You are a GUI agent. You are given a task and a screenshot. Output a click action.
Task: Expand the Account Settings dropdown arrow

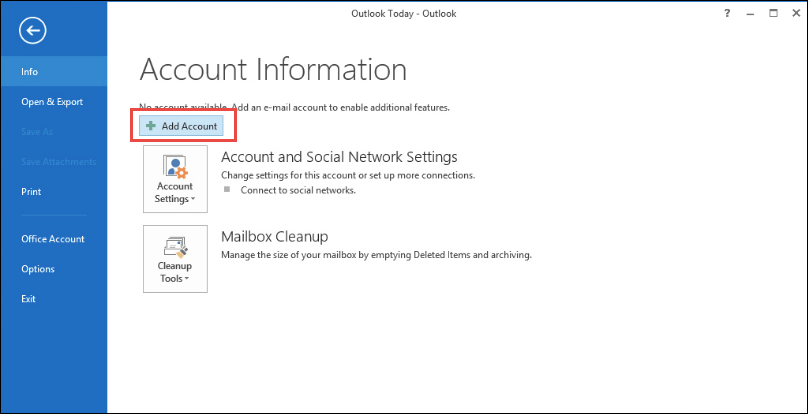coord(193,200)
